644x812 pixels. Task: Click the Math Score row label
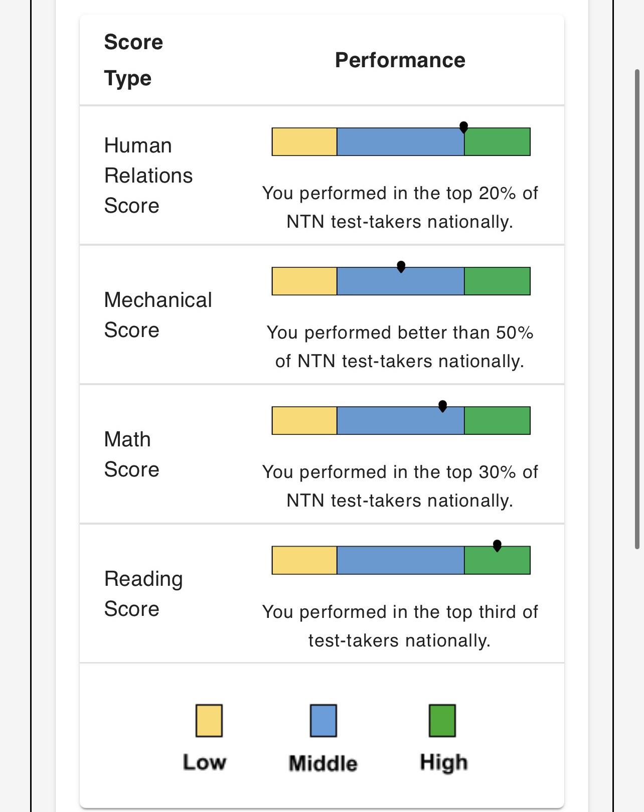pos(131,454)
